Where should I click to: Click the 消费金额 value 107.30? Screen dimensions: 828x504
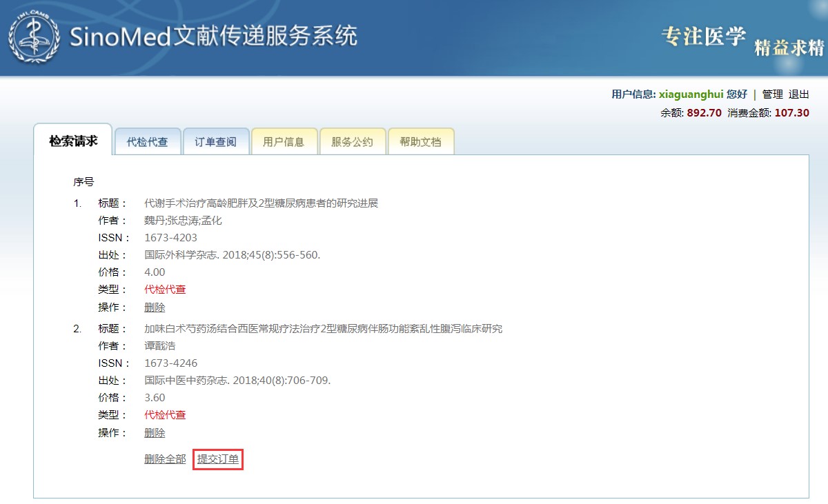[791, 113]
